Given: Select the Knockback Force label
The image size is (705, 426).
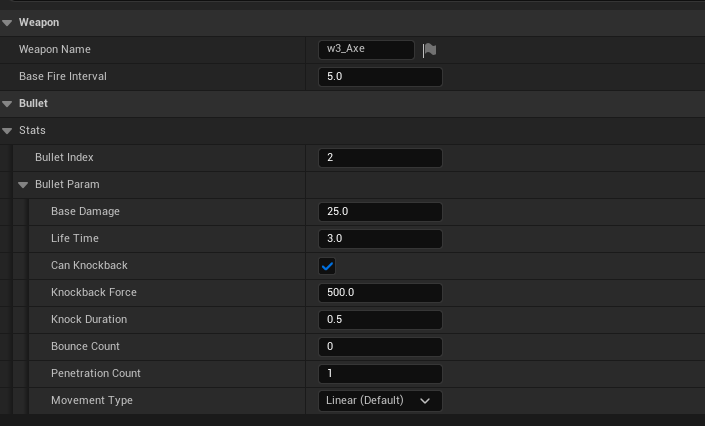Looking at the screenshot, I should [94, 292].
